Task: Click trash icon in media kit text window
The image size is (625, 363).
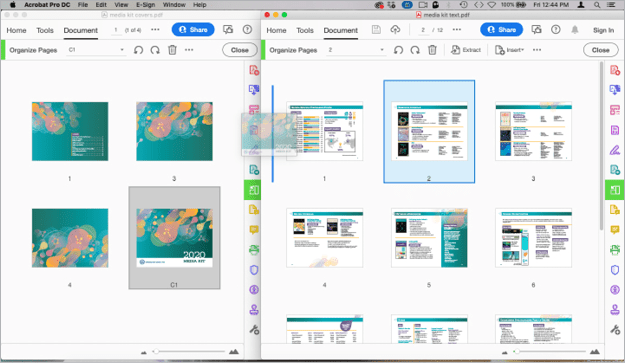Action: (432, 50)
